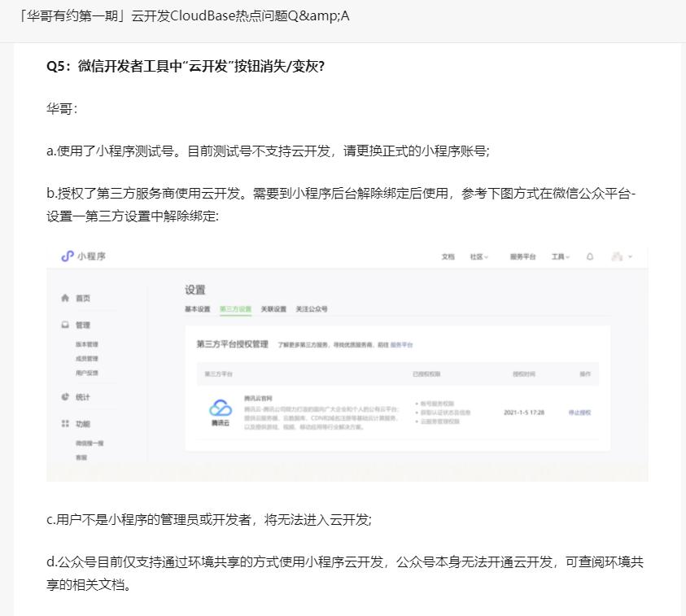Click the 华哥: speaker label
This screenshot has width=686, height=616.
coord(62,109)
